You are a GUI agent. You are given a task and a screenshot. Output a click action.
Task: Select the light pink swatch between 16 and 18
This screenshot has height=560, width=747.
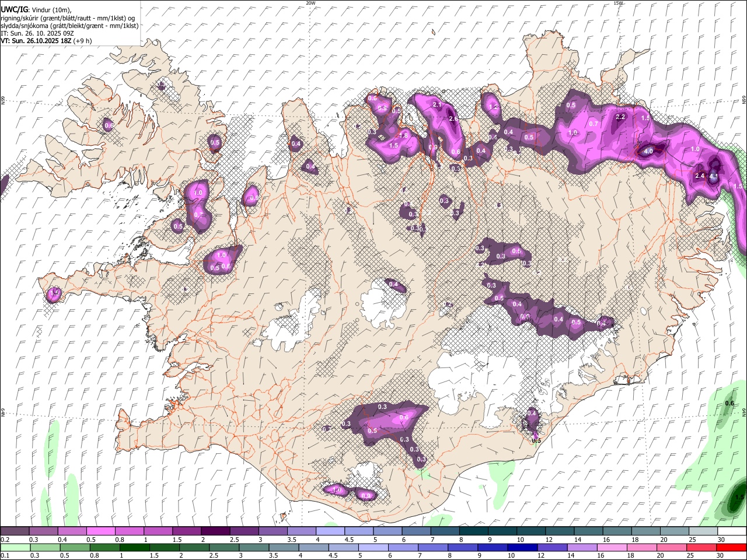tap(612, 547)
